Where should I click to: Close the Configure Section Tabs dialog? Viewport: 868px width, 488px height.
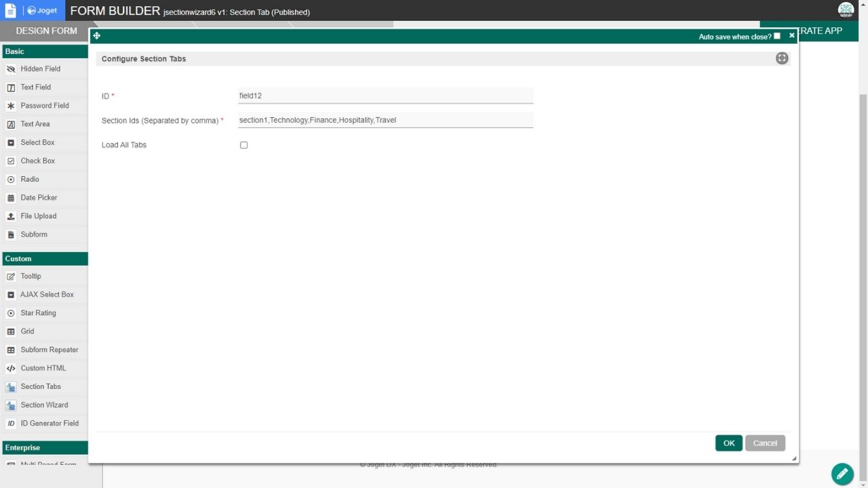point(791,35)
